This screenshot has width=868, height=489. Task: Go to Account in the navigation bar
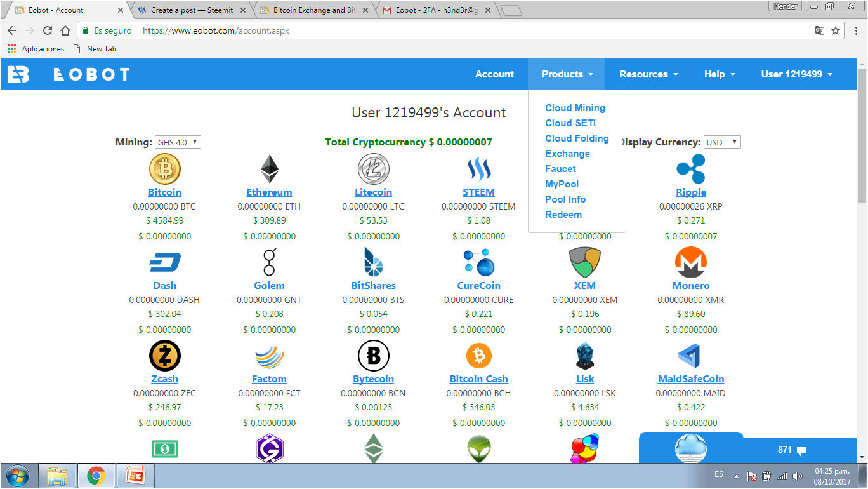(x=494, y=74)
